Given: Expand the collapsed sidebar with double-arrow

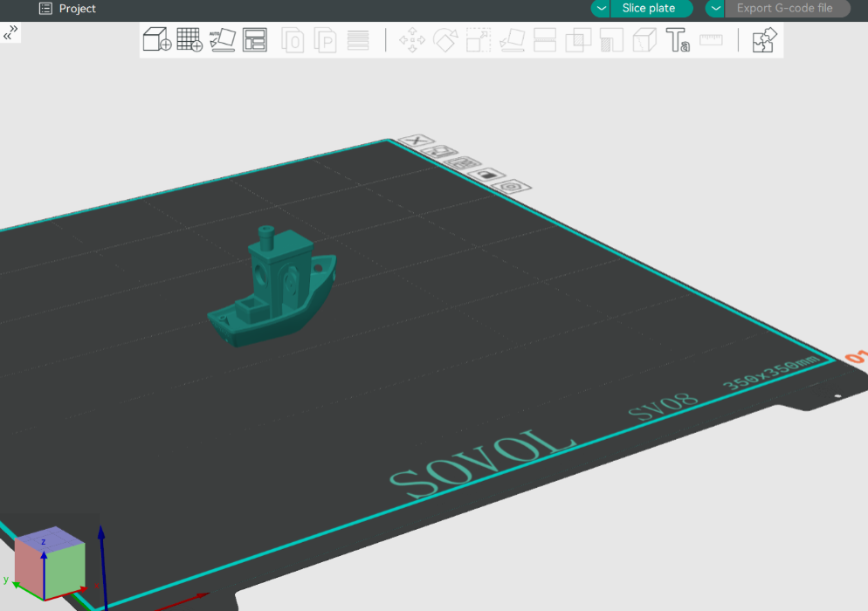Looking at the screenshot, I should [10, 32].
